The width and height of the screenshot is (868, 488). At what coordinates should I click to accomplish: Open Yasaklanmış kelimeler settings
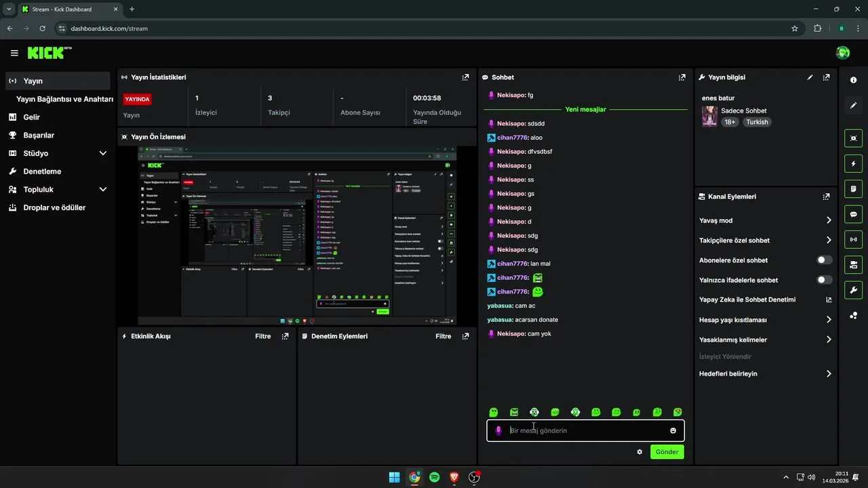pyautogui.click(x=766, y=340)
